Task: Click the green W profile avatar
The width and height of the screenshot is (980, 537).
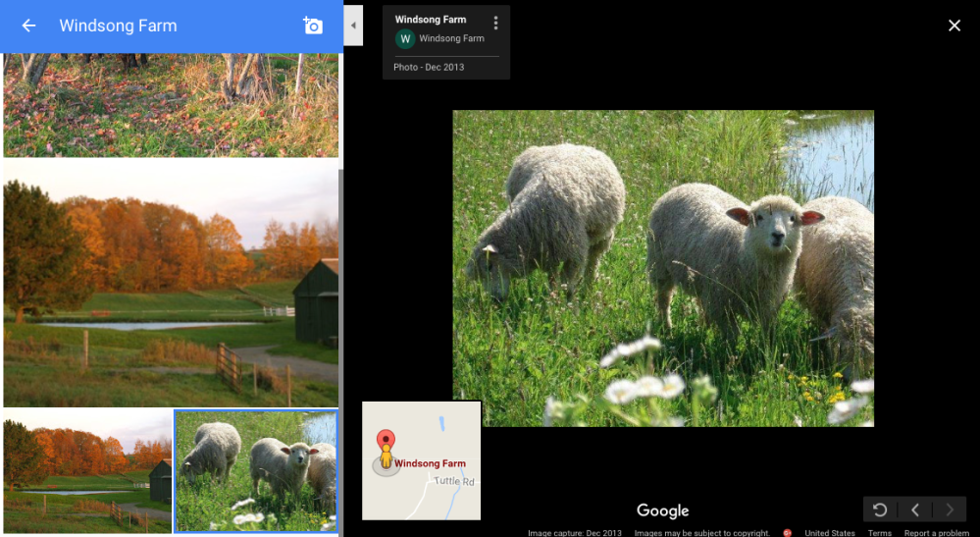Action: click(405, 38)
